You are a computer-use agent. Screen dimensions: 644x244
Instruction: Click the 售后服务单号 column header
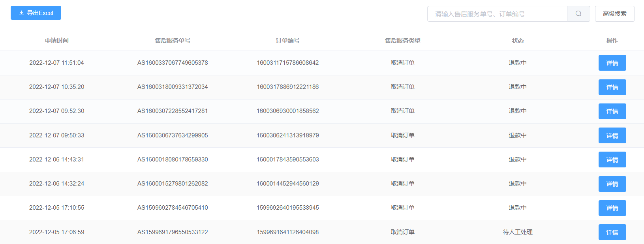click(x=173, y=41)
